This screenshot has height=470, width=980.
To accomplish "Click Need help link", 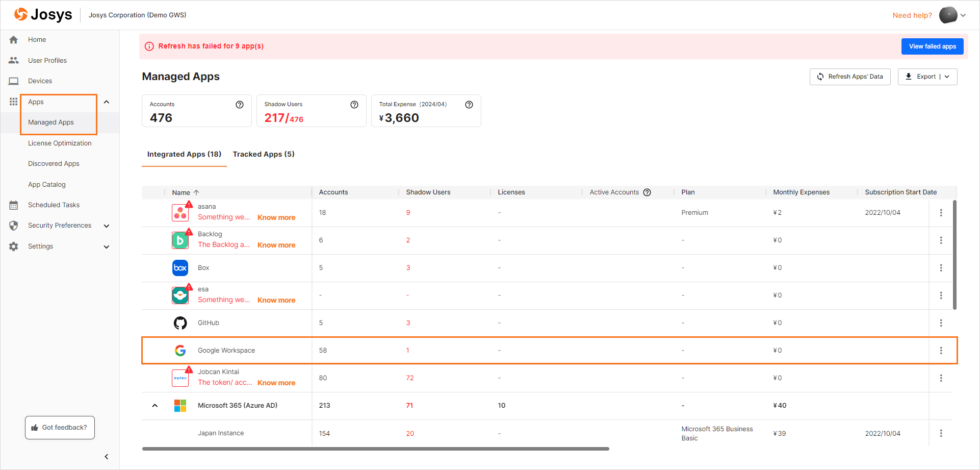I will [x=912, y=15].
